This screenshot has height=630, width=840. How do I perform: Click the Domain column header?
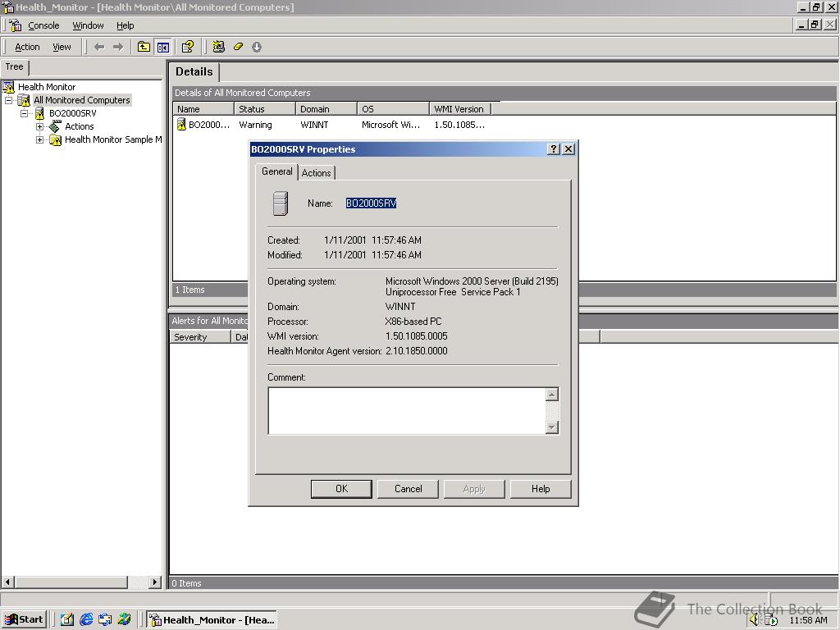(326, 109)
